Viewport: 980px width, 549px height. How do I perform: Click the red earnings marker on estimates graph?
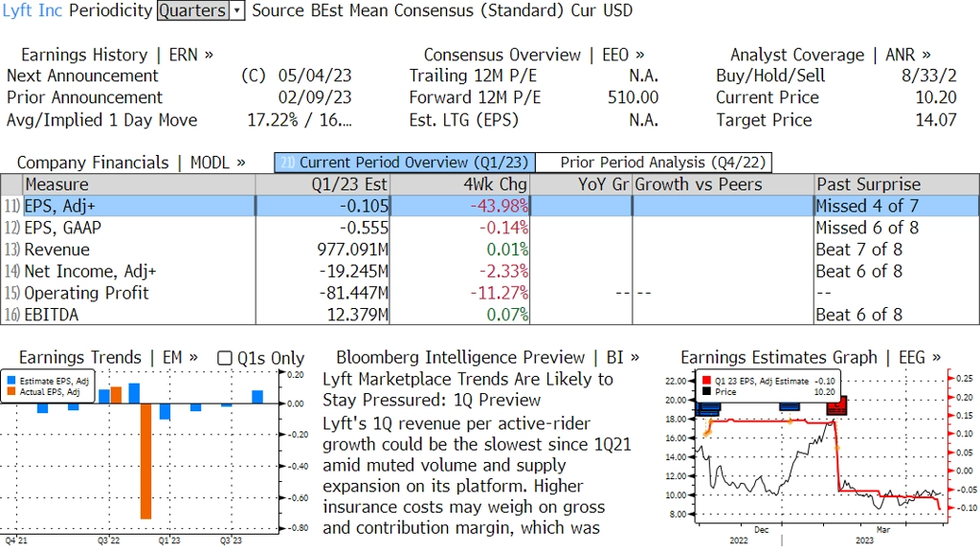[836, 406]
